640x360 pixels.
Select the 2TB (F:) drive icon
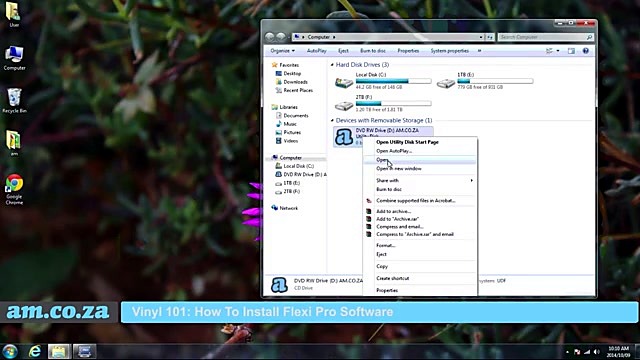tap(344, 106)
